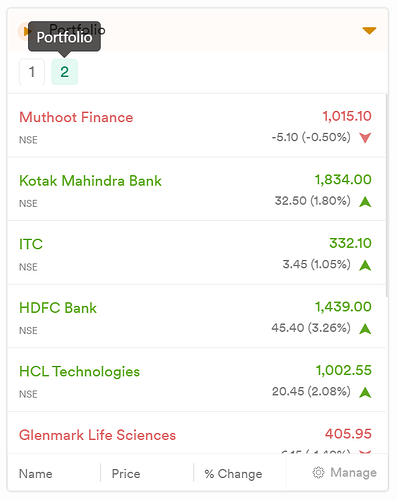The width and height of the screenshot is (397, 500).
Task: Click the green up arrow for HCL Technologies
Action: [365, 392]
